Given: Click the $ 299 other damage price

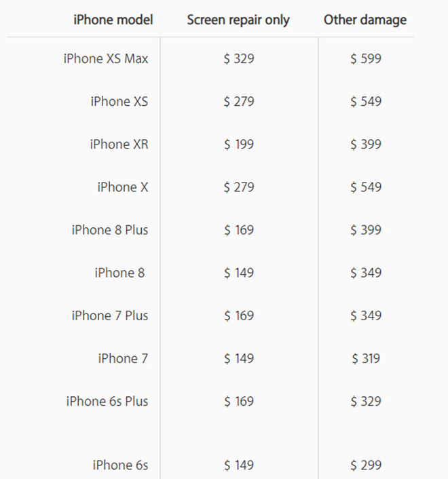Looking at the screenshot, I should click(366, 465).
